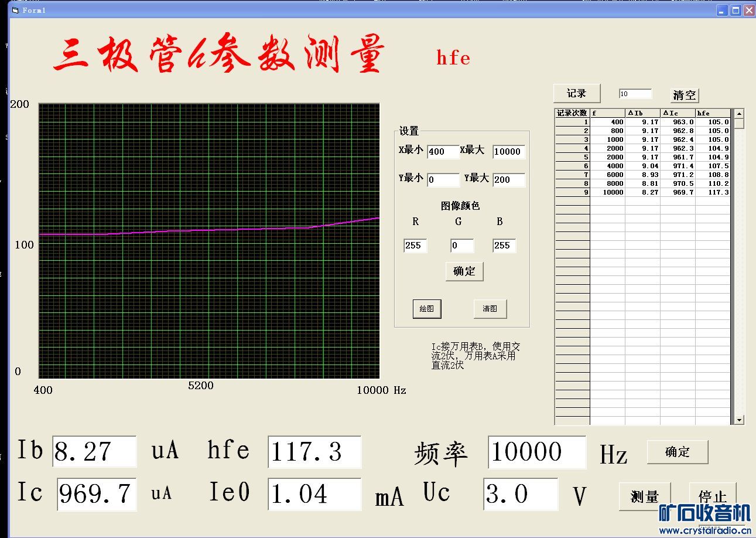Click the Form1 title bar icon
The image size is (756, 538).
15,10
